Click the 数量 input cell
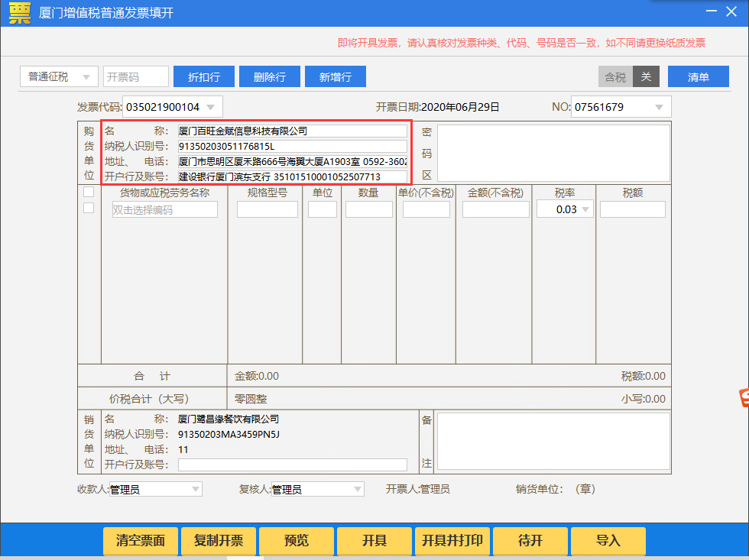Viewport: 749px width, 560px height. [x=368, y=209]
